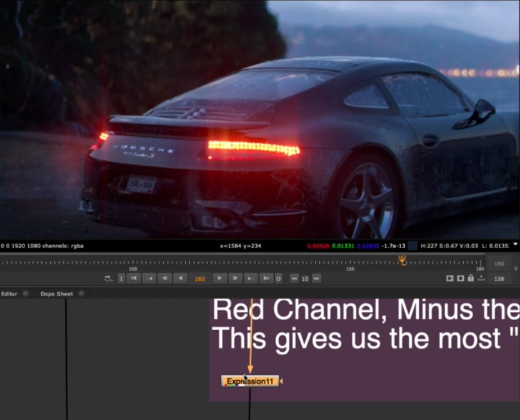Click the green channel value 0.01331
Screen dimensions: 520x420
pyautogui.click(x=343, y=246)
